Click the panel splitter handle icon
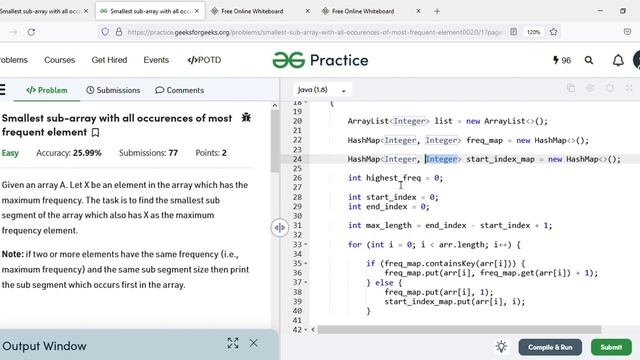 pos(280,228)
